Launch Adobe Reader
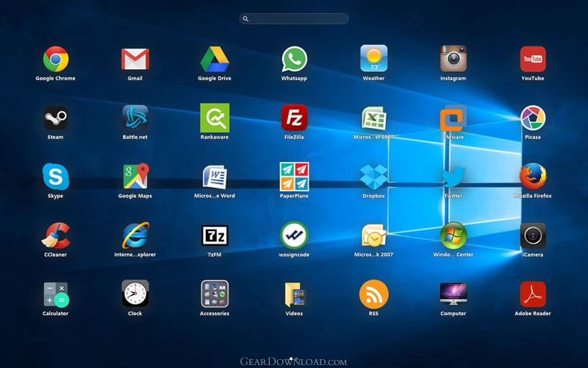Screen dimensions: 588x368 (532, 294)
